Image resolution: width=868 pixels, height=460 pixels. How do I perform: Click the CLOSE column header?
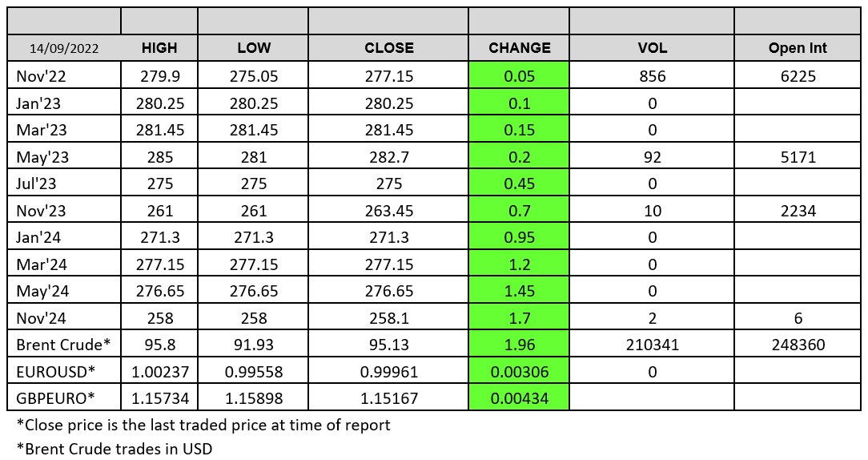click(x=388, y=48)
